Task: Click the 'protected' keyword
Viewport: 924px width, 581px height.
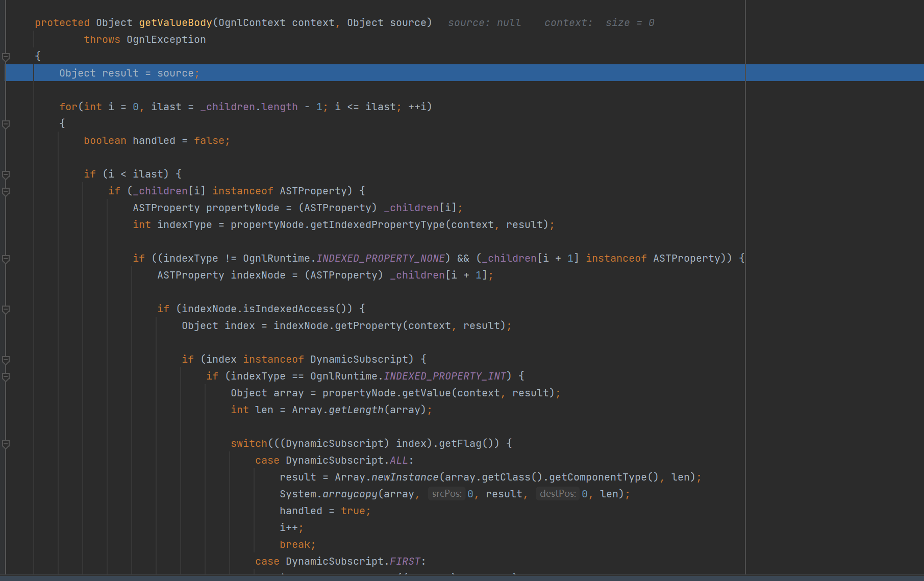Action: point(62,22)
